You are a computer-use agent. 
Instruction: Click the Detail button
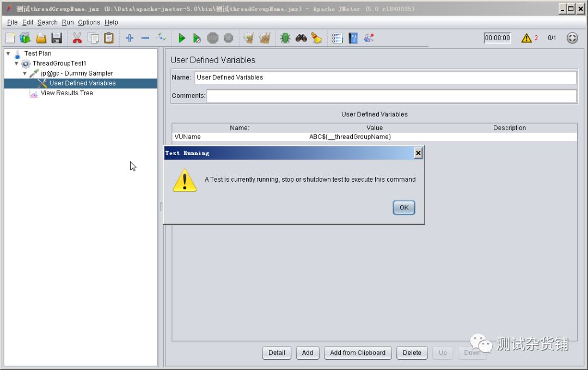[x=277, y=353]
